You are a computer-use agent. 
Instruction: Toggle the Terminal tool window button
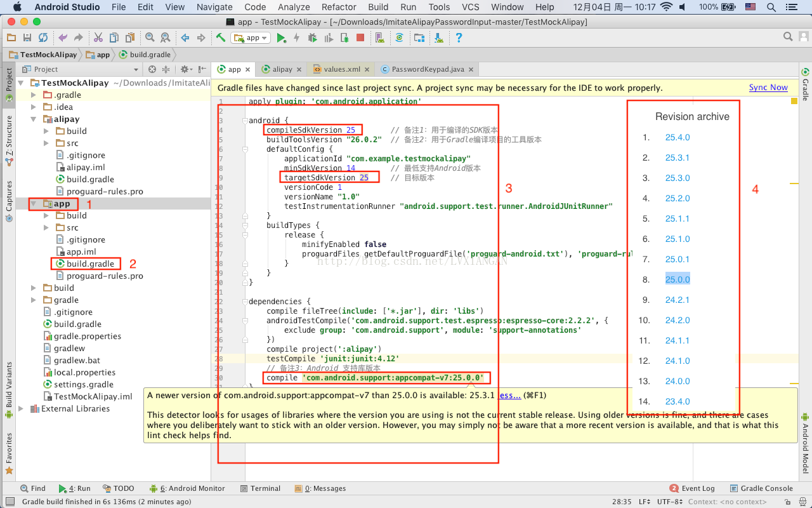coord(260,488)
